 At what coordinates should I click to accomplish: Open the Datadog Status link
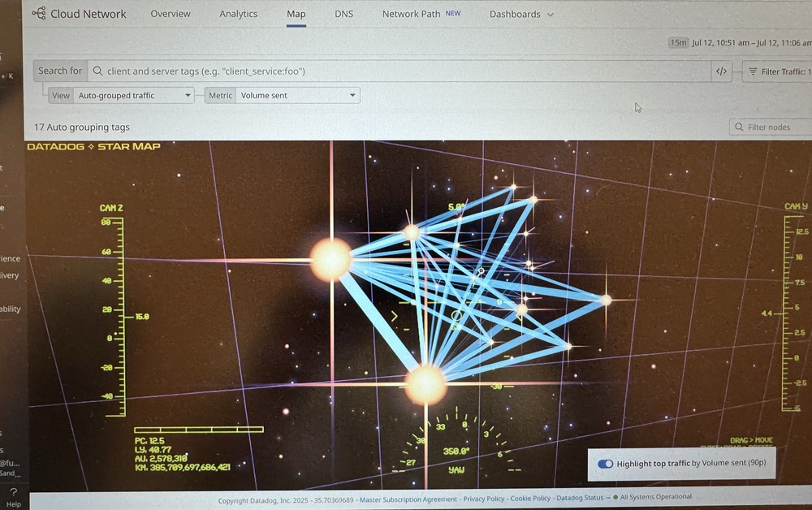pyautogui.click(x=580, y=498)
